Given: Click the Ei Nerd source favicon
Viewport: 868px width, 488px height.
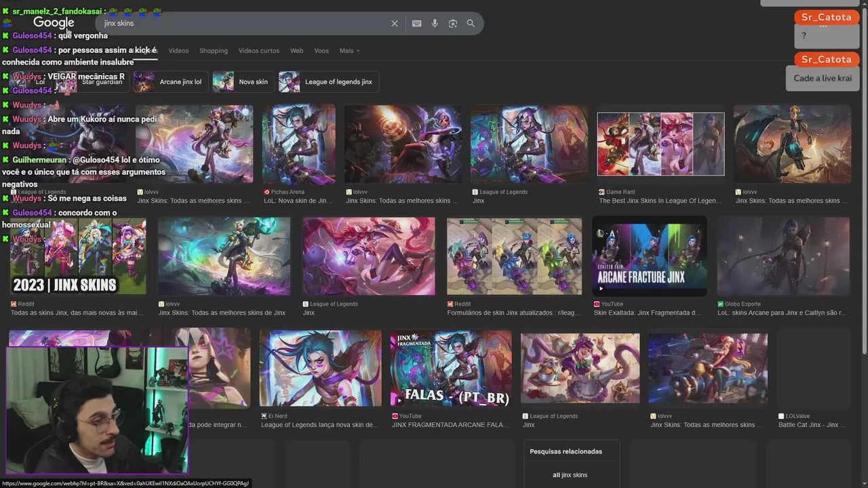Looking at the screenshot, I should coord(264,416).
